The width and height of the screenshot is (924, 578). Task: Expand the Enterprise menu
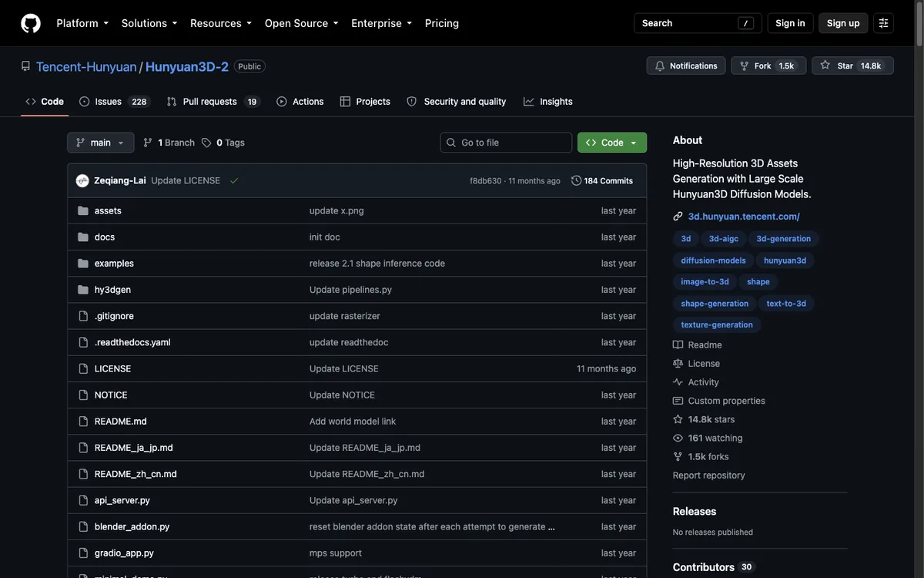382,23
